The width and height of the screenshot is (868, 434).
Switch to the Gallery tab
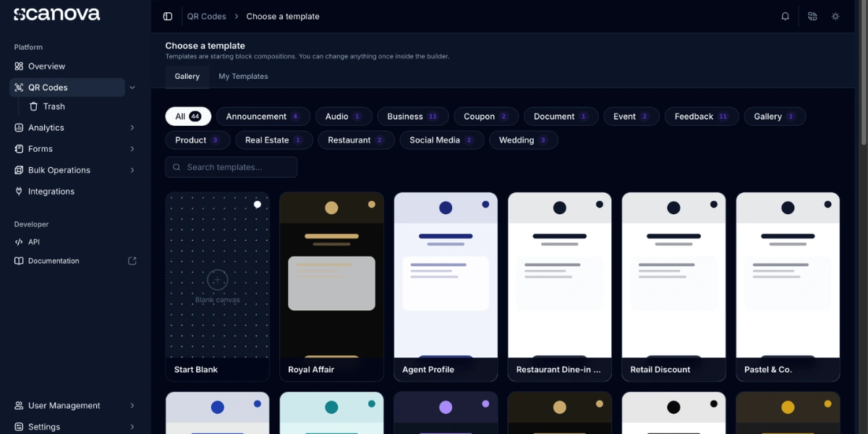pos(187,77)
